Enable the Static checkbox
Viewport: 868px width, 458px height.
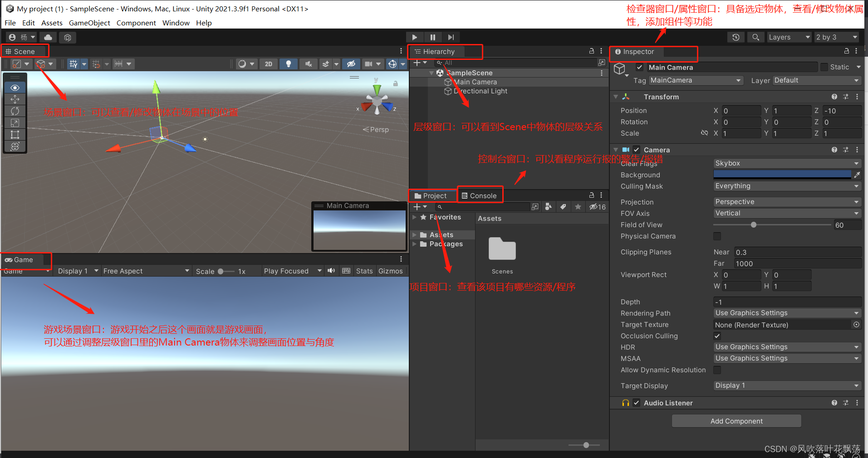[x=824, y=67]
